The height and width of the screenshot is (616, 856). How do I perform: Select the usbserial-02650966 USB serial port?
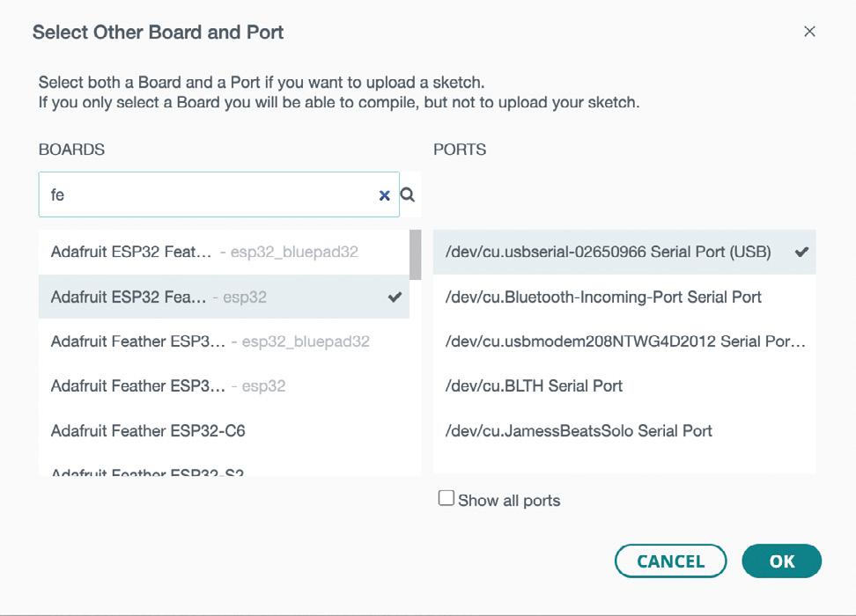point(608,252)
